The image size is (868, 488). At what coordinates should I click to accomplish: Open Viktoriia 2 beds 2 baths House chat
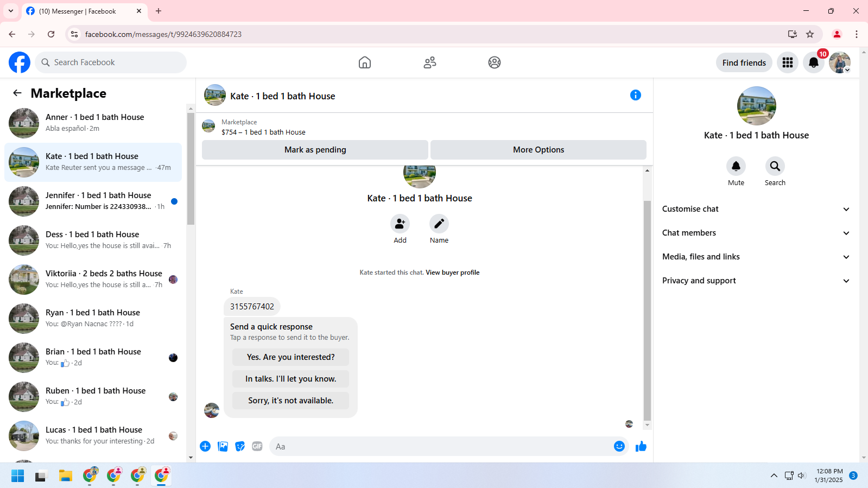93,280
